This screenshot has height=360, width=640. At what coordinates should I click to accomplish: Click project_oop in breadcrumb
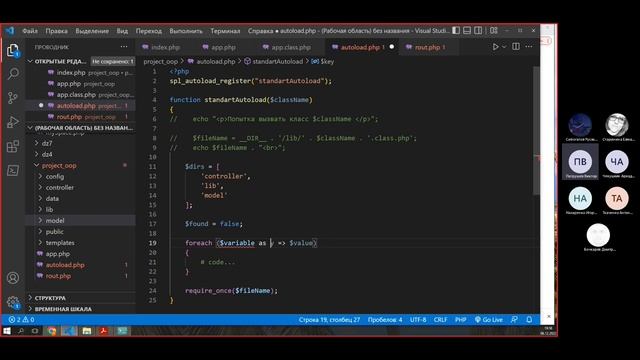click(x=161, y=62)
